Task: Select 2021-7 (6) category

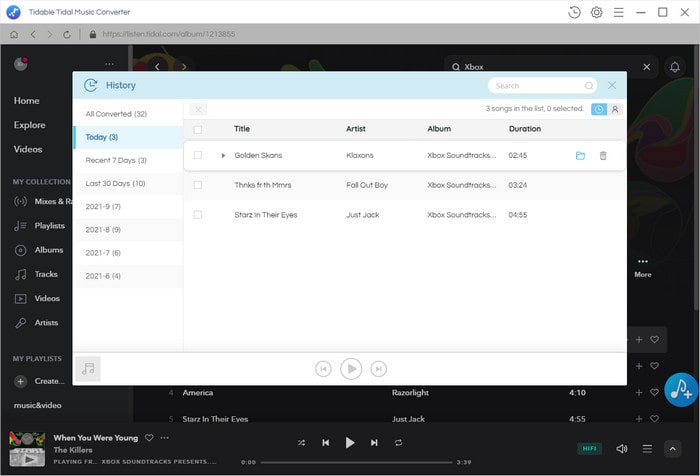Action: click(x=128, y=253)
